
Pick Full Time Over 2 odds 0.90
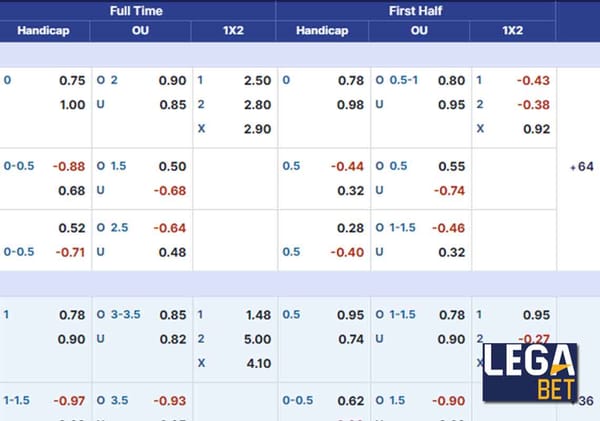coord(173,80)
